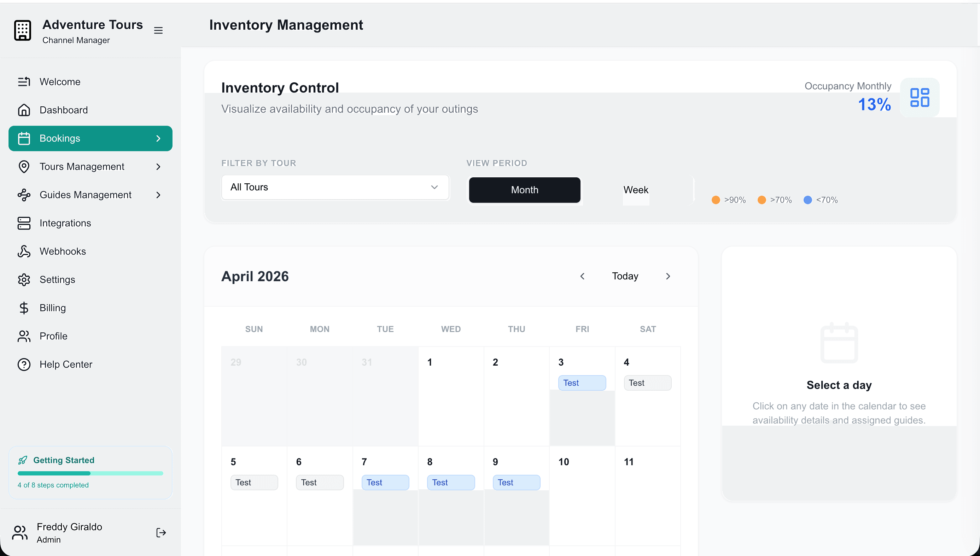The width and height of the screenshot is (980, 556).
Task: Select April 2 in the calendar
Action: coord(517,396)
